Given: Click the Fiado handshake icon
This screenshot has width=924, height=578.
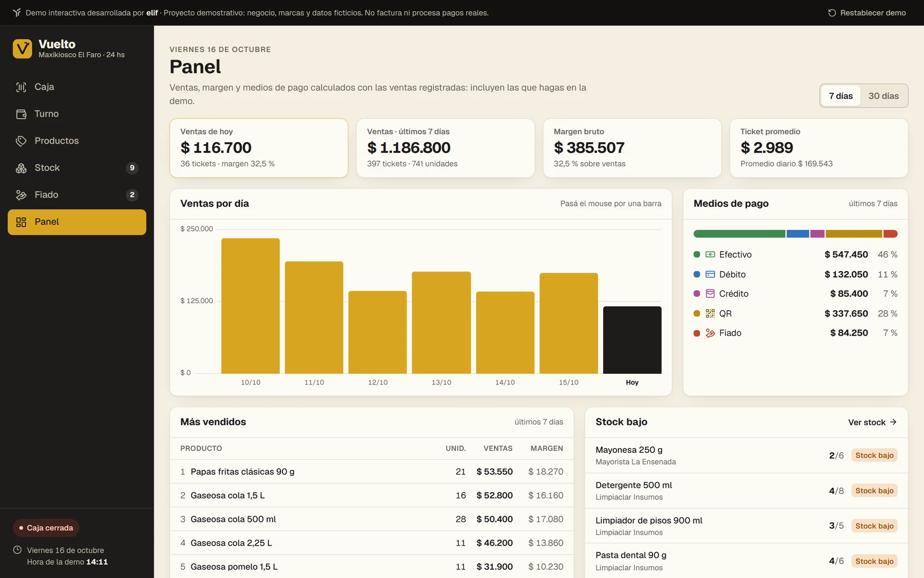Looking at the screenshot, I should (21, 195).
